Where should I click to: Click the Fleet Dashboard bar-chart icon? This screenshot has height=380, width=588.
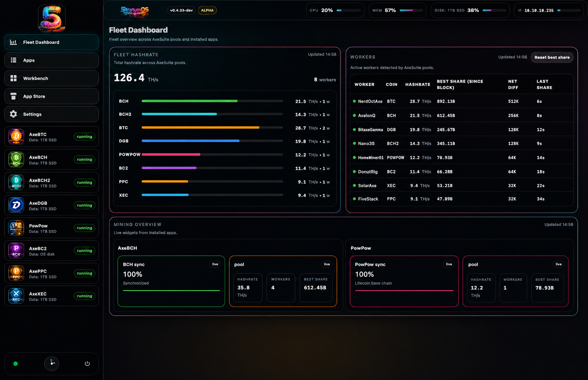click(x=14, y=42)
